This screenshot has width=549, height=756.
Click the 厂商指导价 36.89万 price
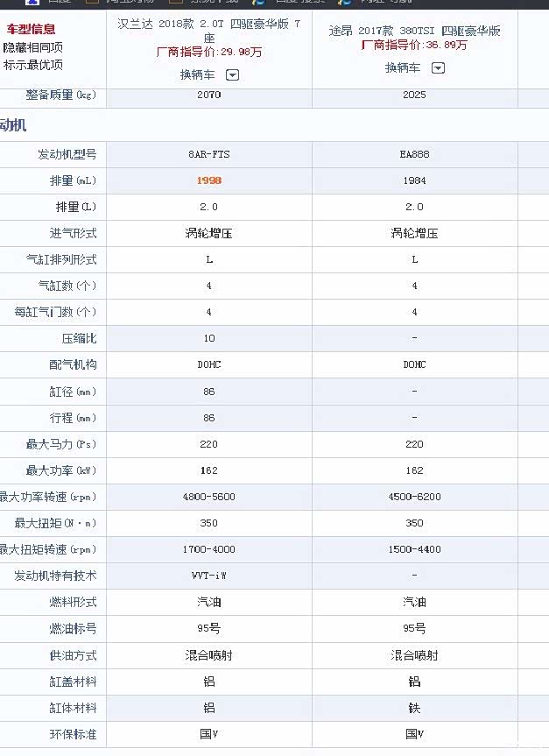pos(414,45)
